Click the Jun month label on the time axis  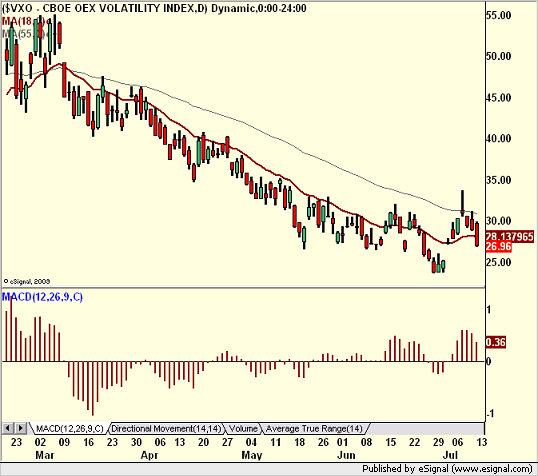[346, 455]
